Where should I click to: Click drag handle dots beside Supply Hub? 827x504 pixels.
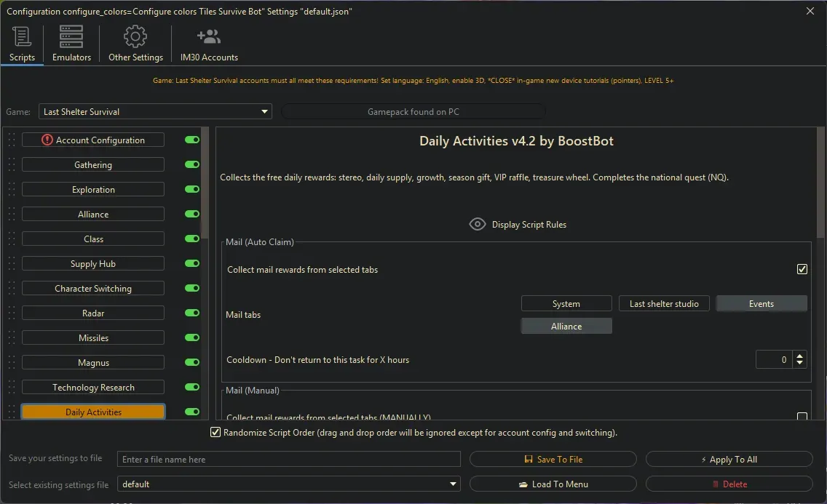click(12, 264)
